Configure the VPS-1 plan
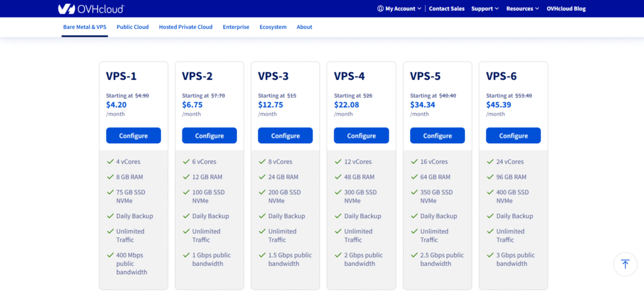This screenshot has width=644, height=308. point(133,136)
